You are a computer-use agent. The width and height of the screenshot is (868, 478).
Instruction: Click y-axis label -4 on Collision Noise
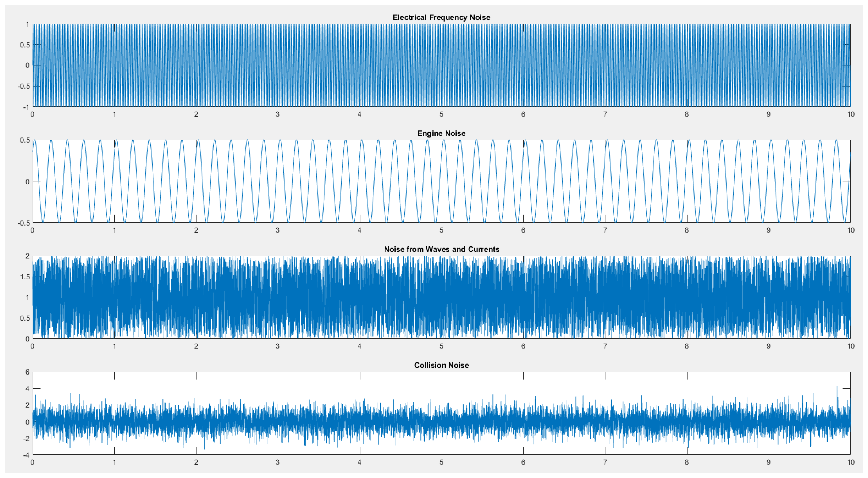click(x=26, y=455)
